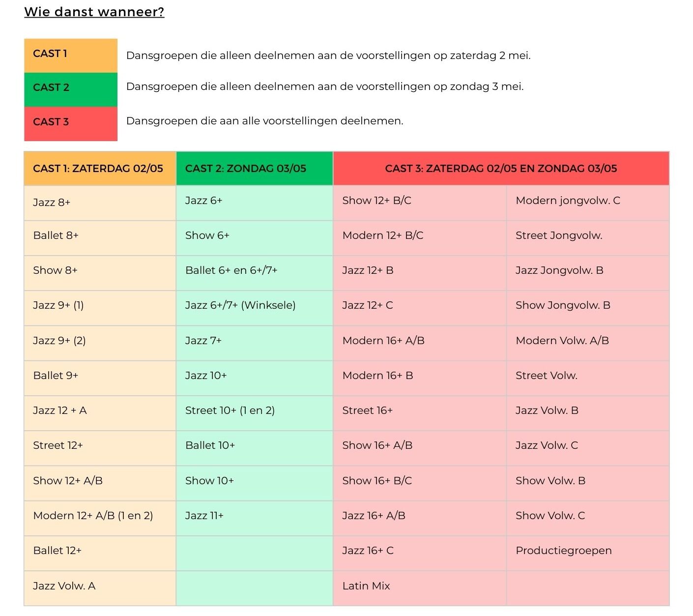Viewport: 693px width, 616px height.
Task: Click the orange CAST 1 legend swatch
Action: [71, 55]
